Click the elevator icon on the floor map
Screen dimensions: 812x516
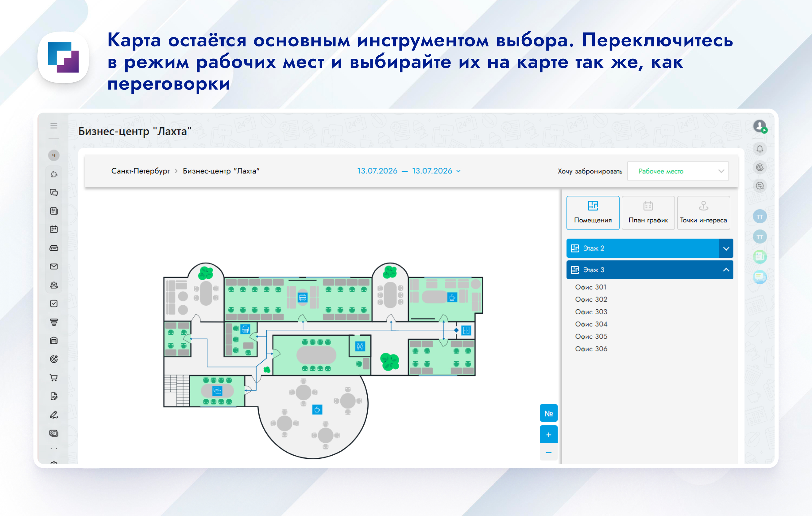(x=466, y=330)
